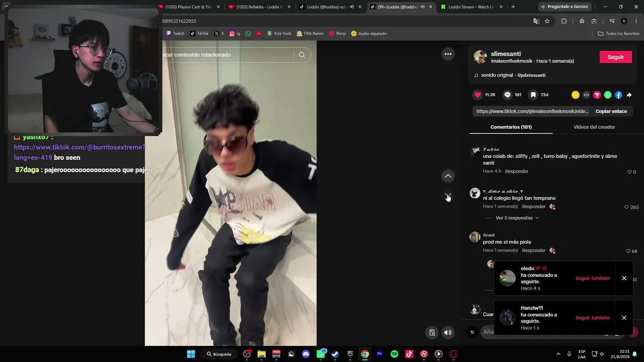Toggle auto-scroll icon beside the volume button
This screenshot has width=644, height=362.
432,332
